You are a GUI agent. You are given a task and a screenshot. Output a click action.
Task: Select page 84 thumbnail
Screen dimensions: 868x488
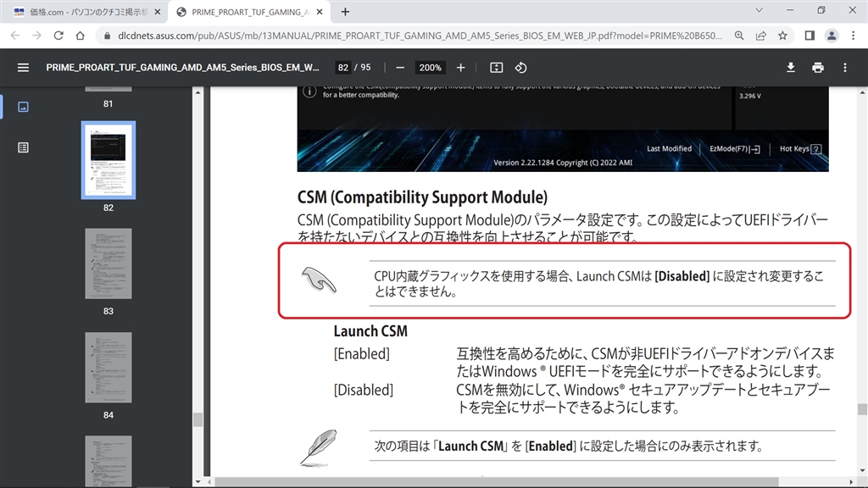(108, 368)
